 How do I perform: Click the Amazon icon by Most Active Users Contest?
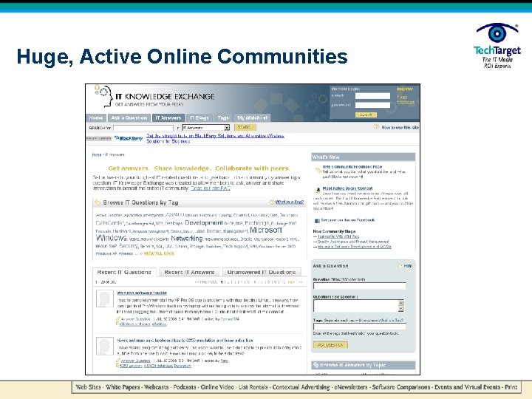318,190
